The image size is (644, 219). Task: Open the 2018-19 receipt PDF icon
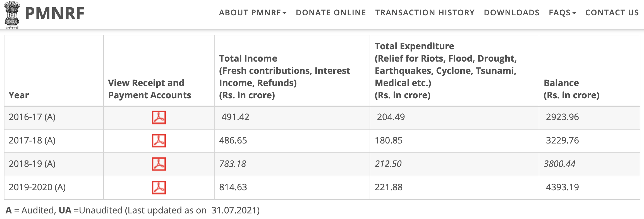[159, 164]
